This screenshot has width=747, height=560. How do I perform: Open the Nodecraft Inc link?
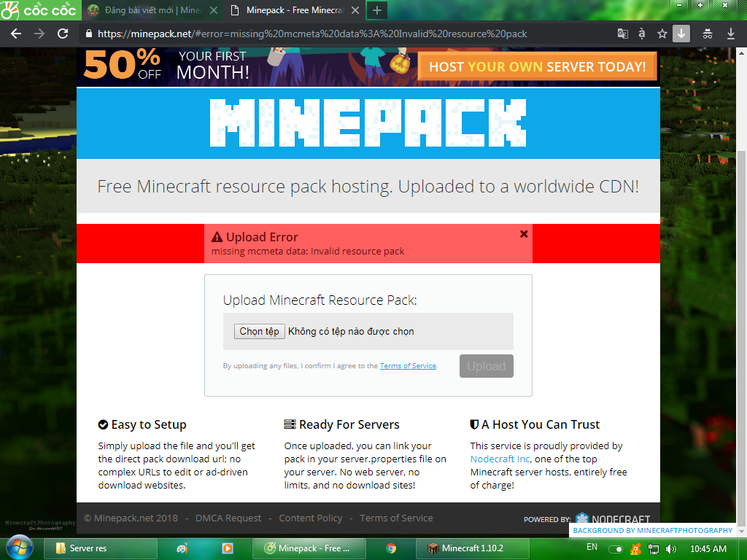(500, 459)
